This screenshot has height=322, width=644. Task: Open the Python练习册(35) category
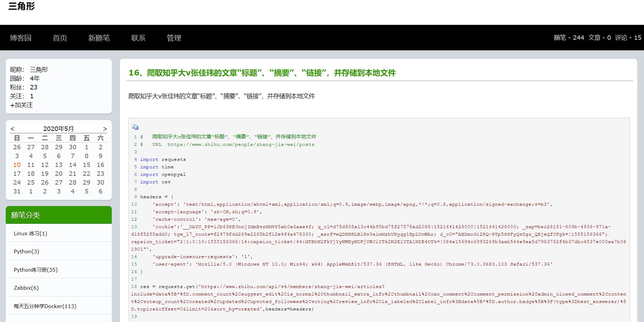click(x=36, y=270)
